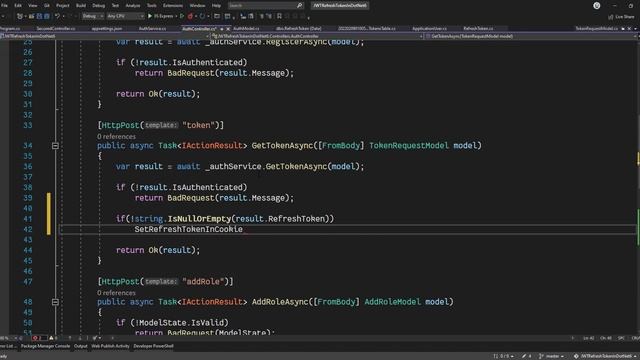Close the AuthController.cs tab
This screenshot has height=360, width=640.
(228, 29)
